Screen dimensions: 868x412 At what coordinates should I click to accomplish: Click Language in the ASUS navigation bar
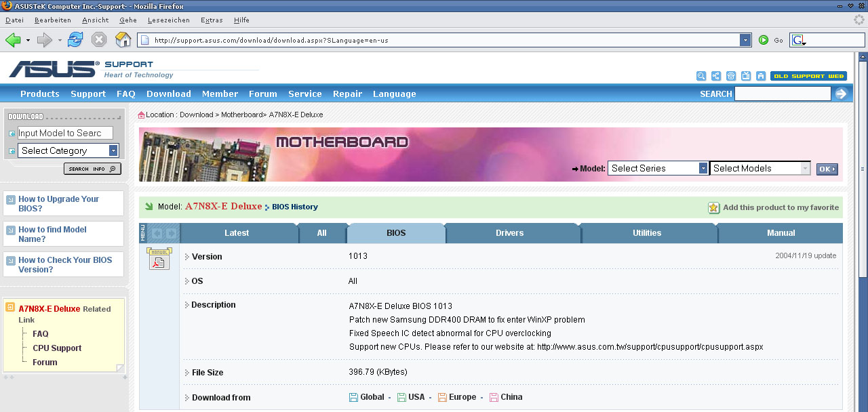[395, 94]
